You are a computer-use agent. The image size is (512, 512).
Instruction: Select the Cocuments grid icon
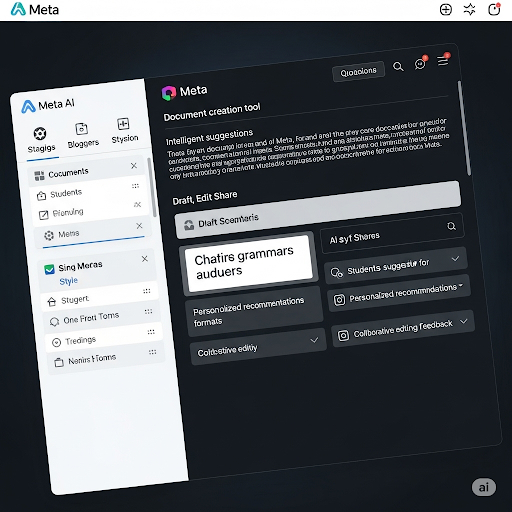pos(39,175)
